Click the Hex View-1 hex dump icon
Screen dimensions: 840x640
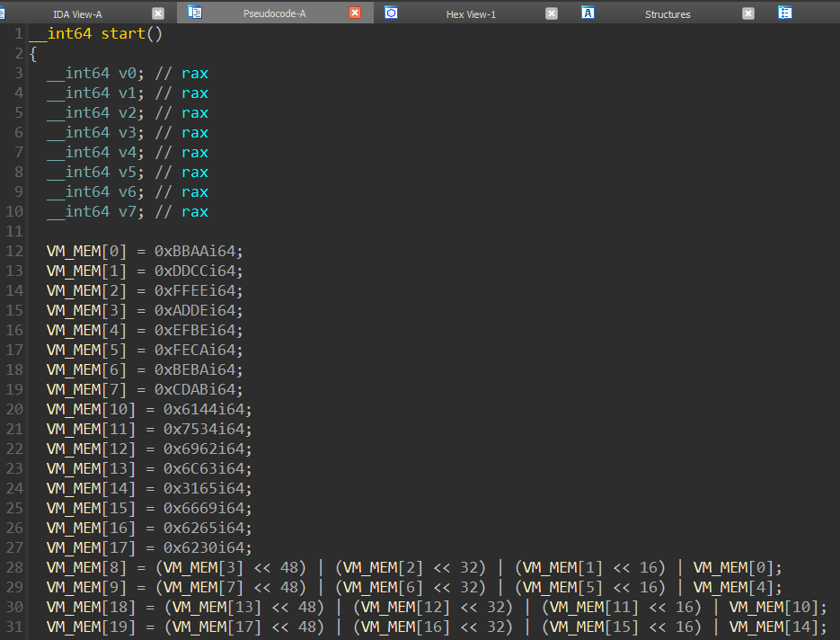coord(390,13)
